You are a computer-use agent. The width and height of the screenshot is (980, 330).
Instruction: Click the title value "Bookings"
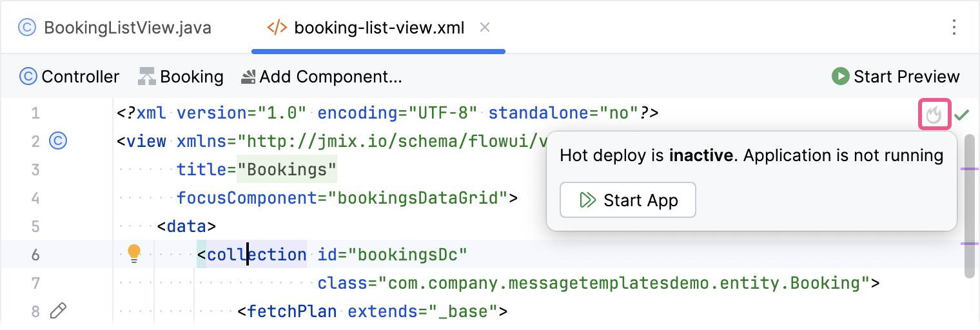pyautogui.click(x=287, y=170)
